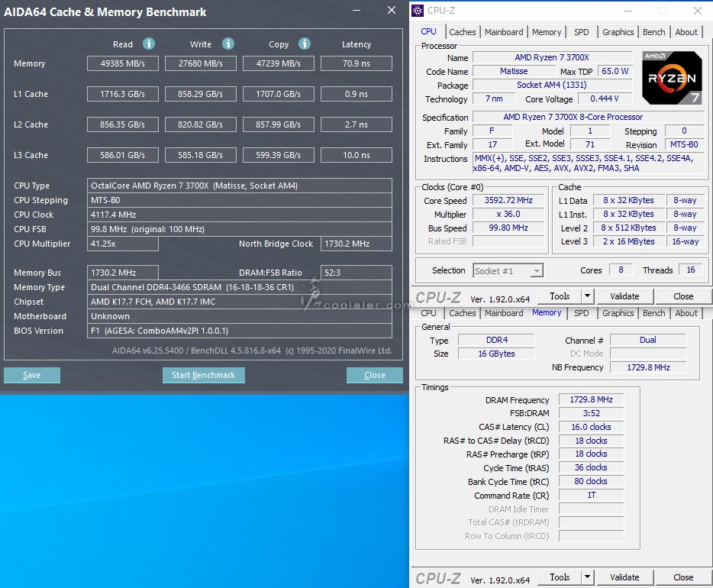Click the NB Frequency value in CPU-Z

pyautogui.click(x=648, y=367)
